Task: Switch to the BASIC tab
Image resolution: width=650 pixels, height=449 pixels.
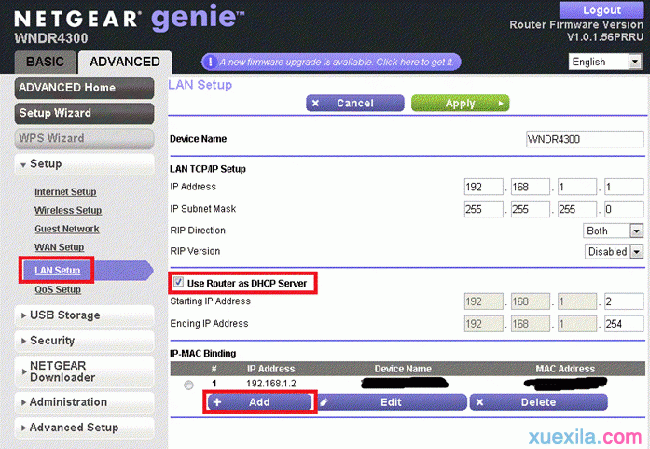Action: (44, 62)
